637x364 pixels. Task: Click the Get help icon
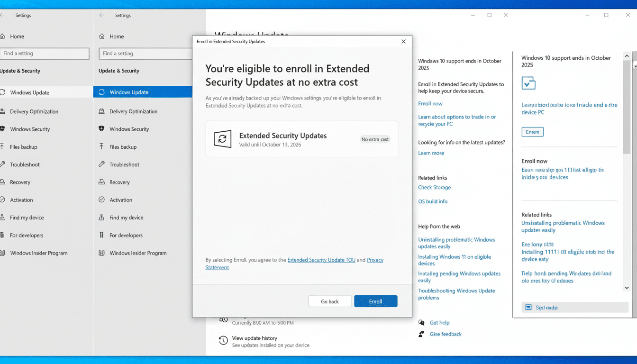(x=421, y=322)
